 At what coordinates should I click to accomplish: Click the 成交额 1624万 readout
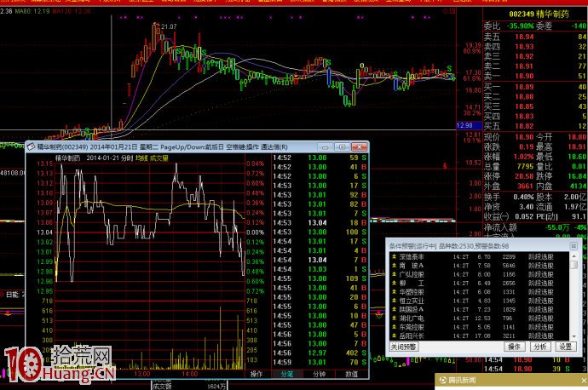click(x=188, y=387)
